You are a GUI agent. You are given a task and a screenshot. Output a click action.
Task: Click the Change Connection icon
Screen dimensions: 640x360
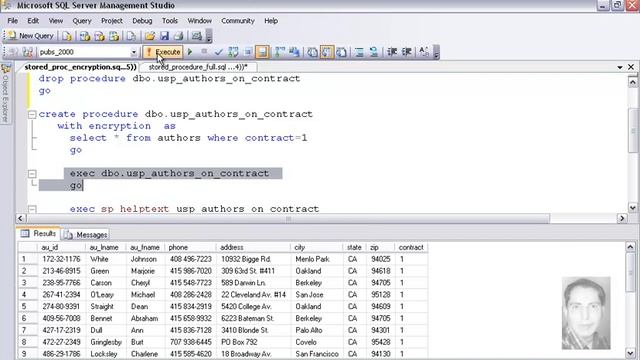27,52
